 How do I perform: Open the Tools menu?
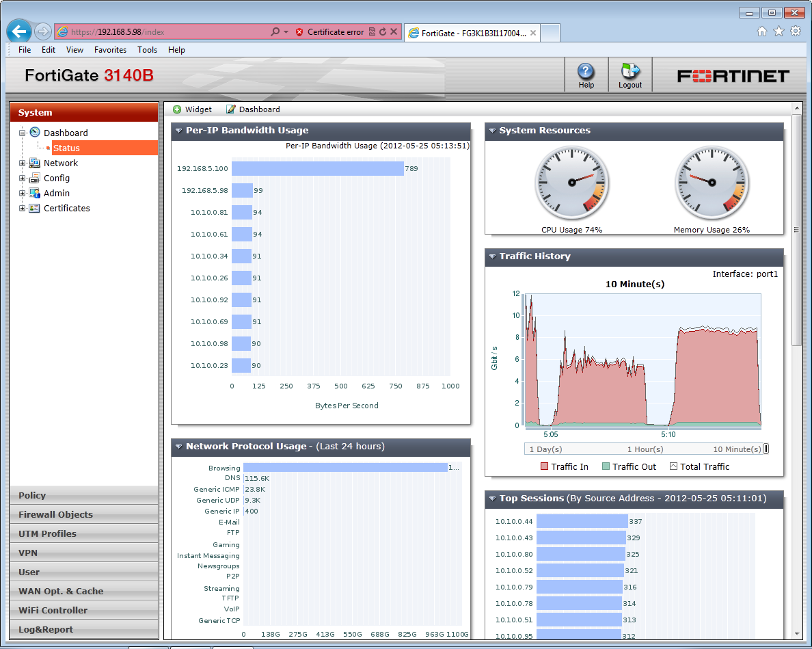147,50
